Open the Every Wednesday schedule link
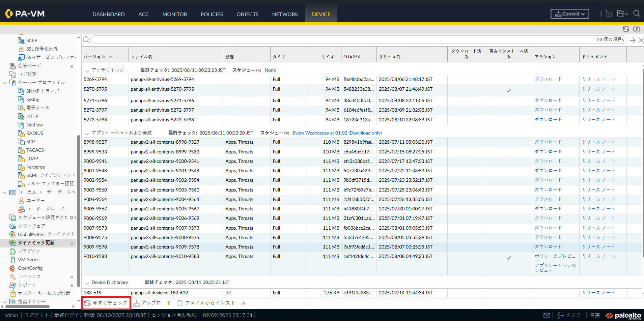The image size is (644, 321). (x=337, y=133)
